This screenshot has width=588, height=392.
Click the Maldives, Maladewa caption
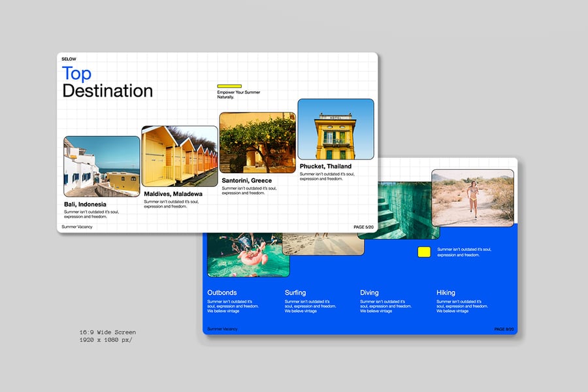(173, 194)
